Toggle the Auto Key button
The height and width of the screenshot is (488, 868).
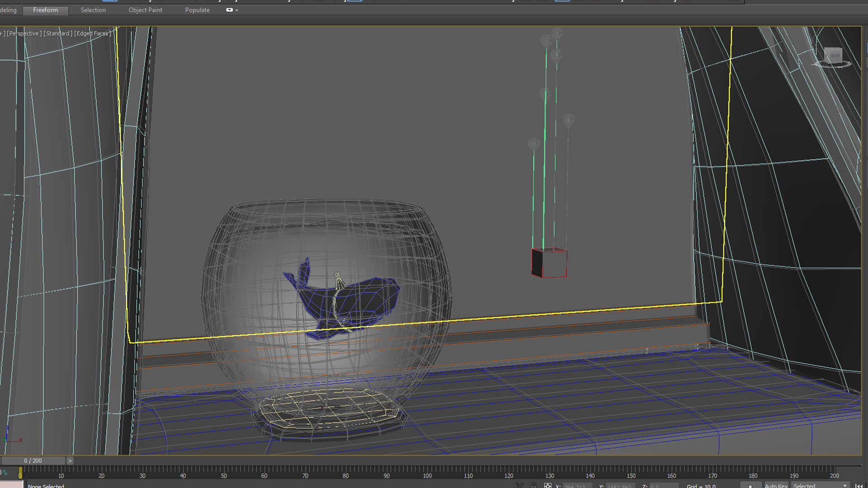point(776,486)
